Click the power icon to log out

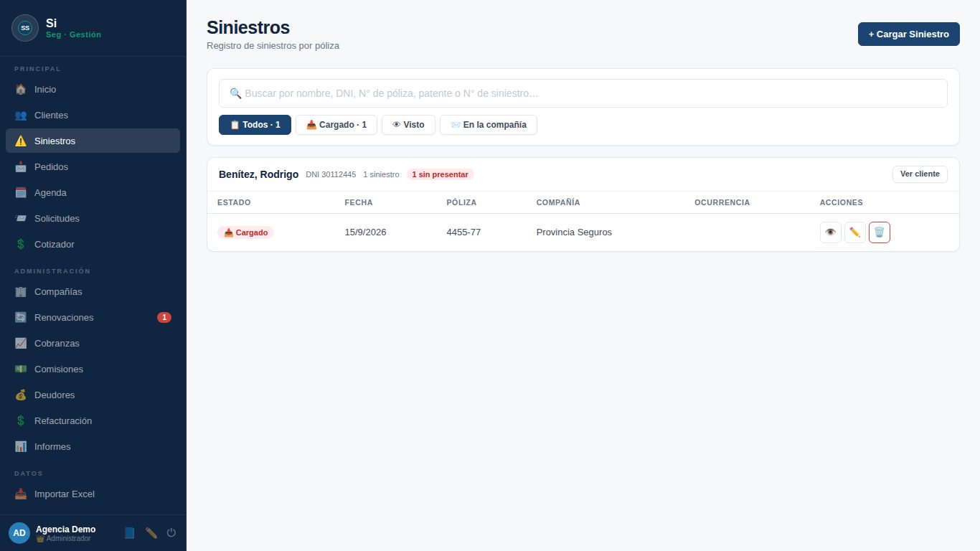click(171, 533)
